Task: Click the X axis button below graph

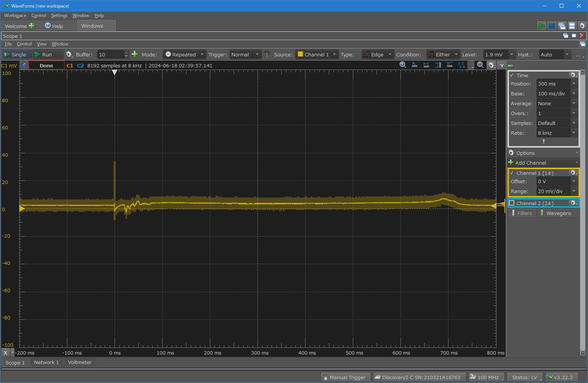Action: [x=5, y=353]
